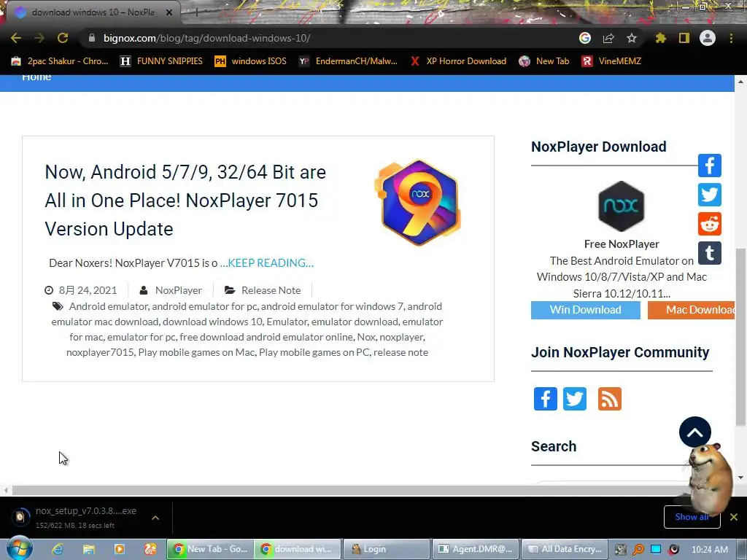
Task: Bookmark this page with star icon
Action: point(632,38)
